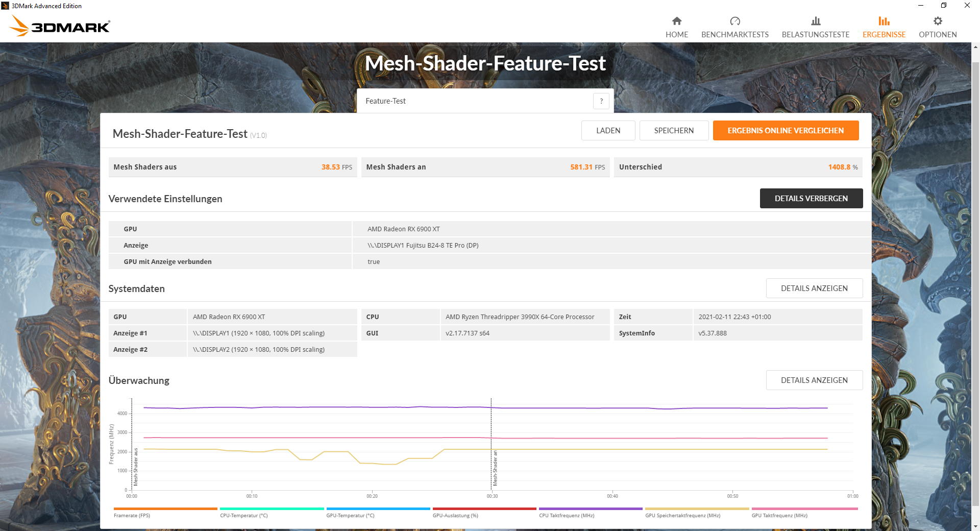Image resolution: width=980 pixels, height=531 pixels.
Task: Expand Systemdaten with DETAILS ANZEIGEN
Action: point(814,288)
